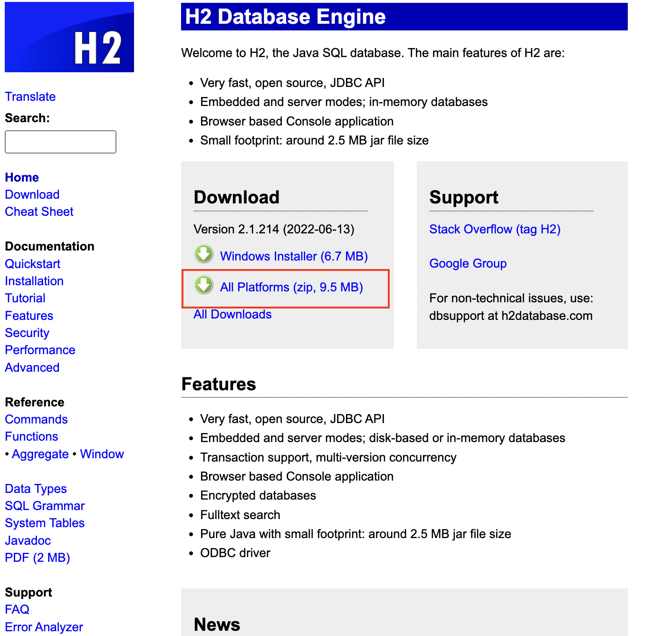Open the Translate link
Screen dimensions: 672x636
[x=30, y=96]
